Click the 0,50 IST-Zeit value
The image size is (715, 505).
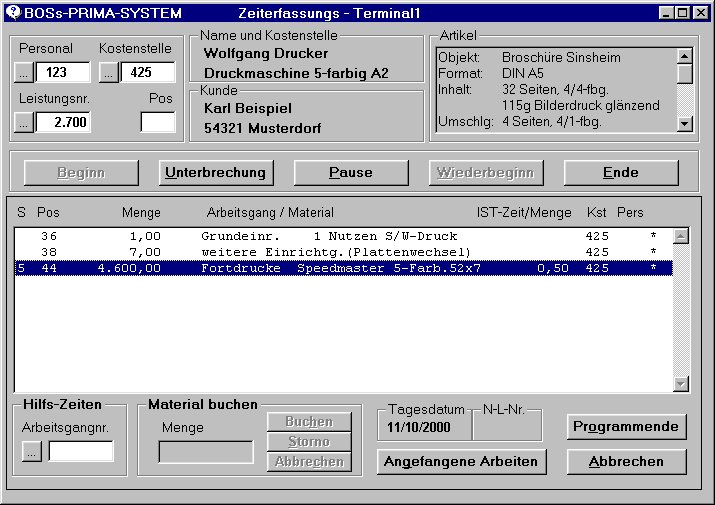(553, 268)
